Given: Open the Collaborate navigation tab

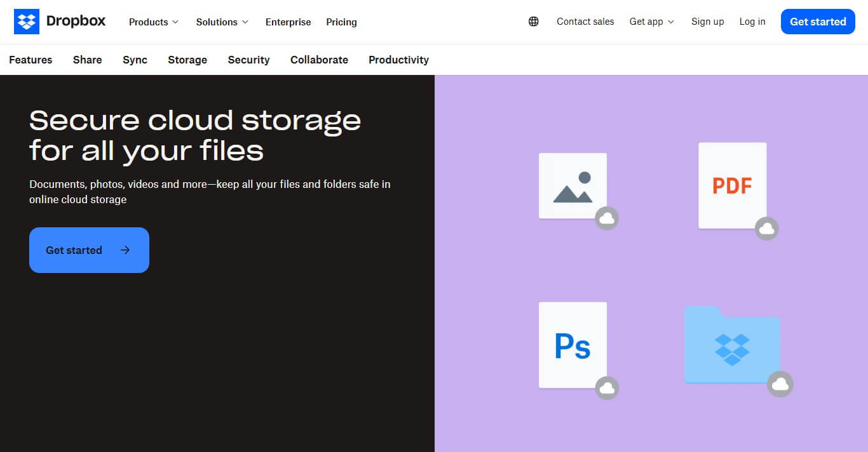Looking at the screenshot, I should pos(319,60).
